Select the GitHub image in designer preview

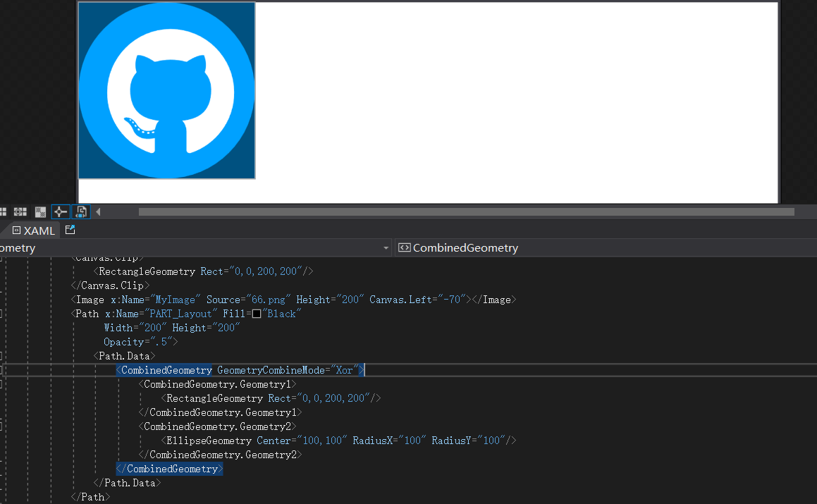click(167, 91)
